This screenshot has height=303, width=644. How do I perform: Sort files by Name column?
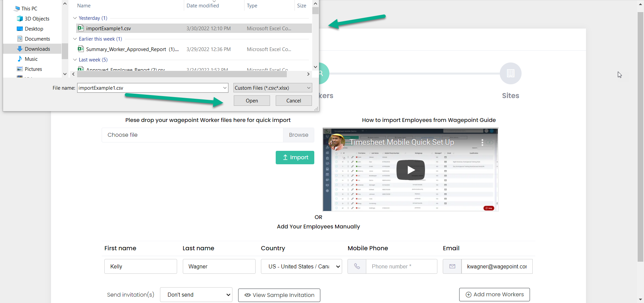click(x=84, y=5)
